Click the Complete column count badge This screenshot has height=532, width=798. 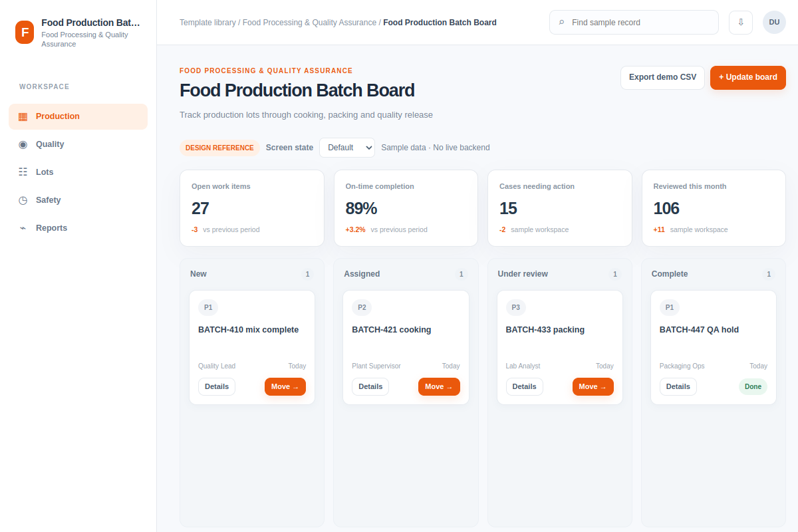coord(769,274)
